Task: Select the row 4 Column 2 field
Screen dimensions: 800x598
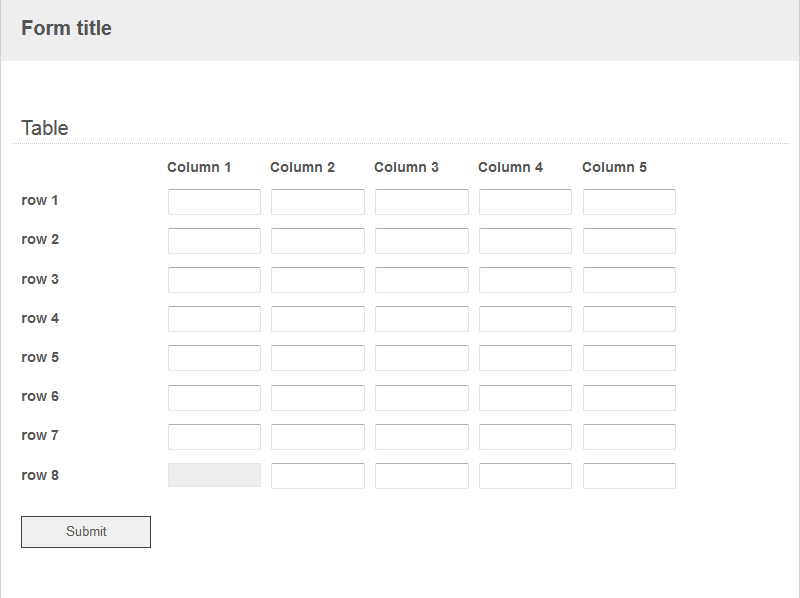Action: click(x=318, y=319)
